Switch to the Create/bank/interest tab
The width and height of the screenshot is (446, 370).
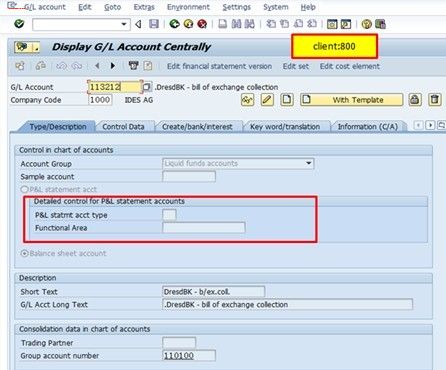click(197, 127)
